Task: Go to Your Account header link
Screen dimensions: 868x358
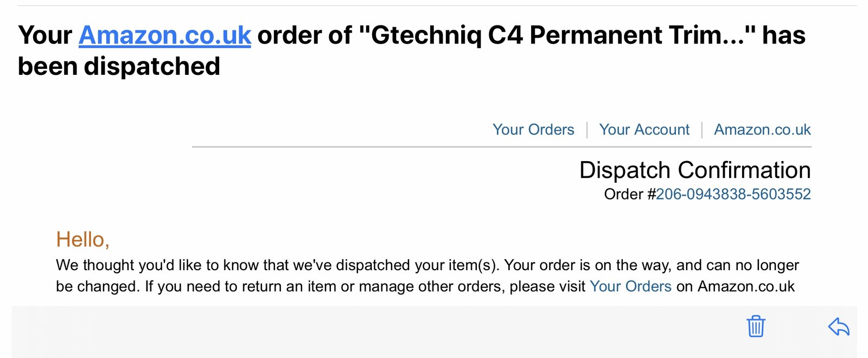Action: pos(644,130)
